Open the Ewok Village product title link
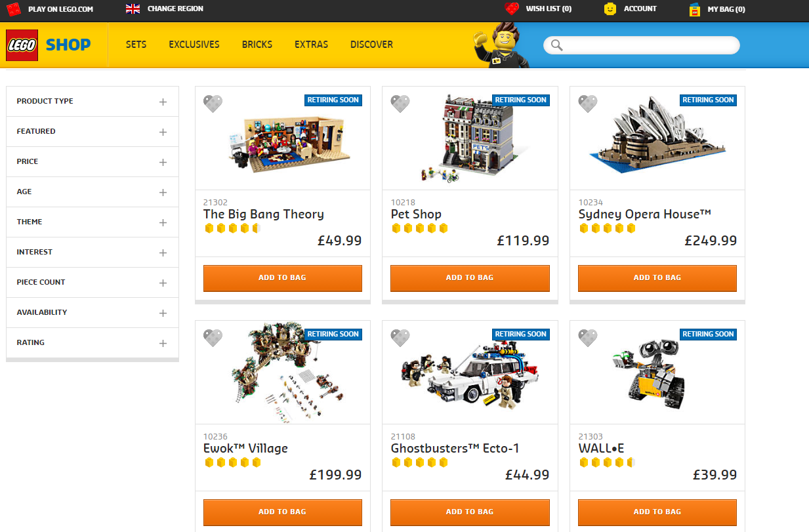Screen dimensions: 809x532 [245, 449]
